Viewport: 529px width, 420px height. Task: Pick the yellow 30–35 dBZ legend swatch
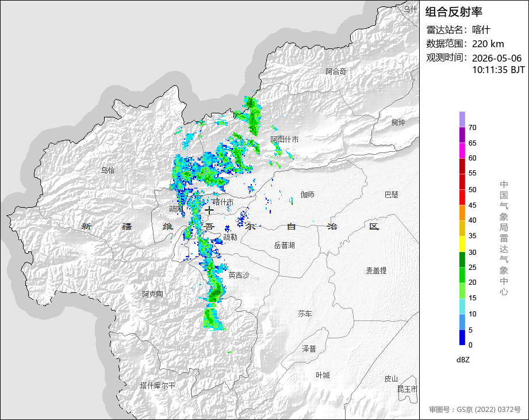462,244
